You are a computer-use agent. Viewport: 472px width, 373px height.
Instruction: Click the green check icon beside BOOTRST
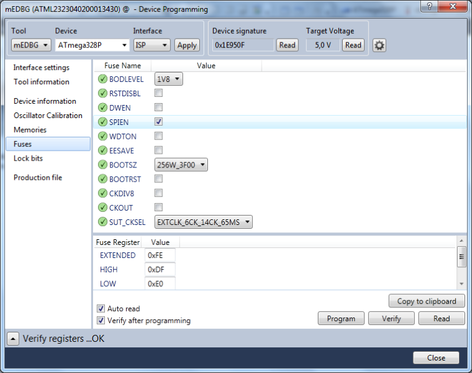[x=102, y=179]
